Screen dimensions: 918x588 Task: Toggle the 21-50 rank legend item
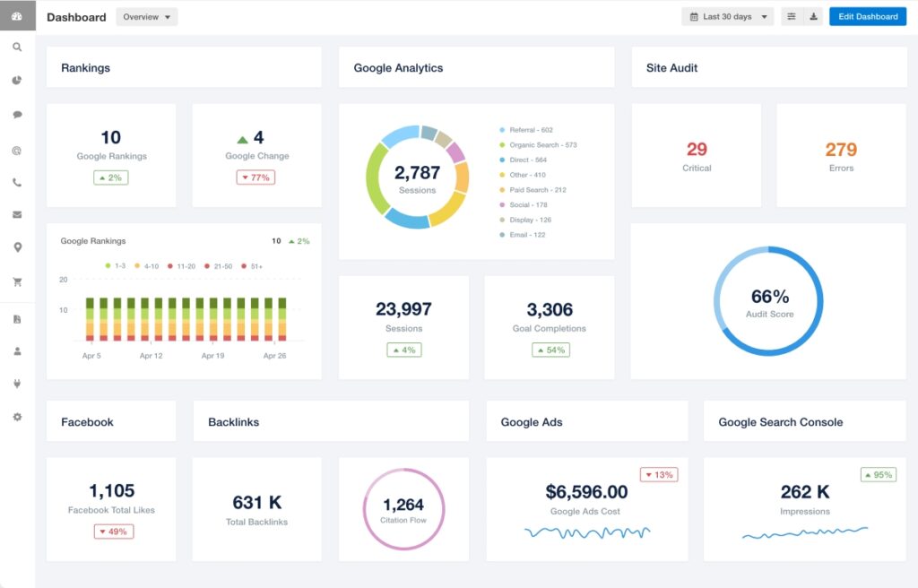coord(219,266)
